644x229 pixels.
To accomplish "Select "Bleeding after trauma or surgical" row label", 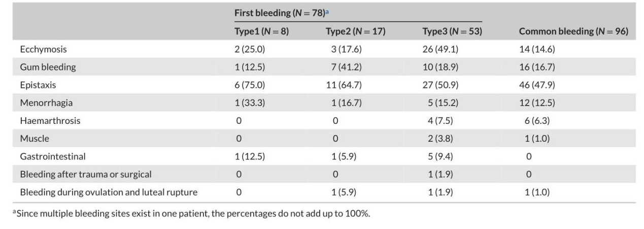I will [x=86, y=175].
